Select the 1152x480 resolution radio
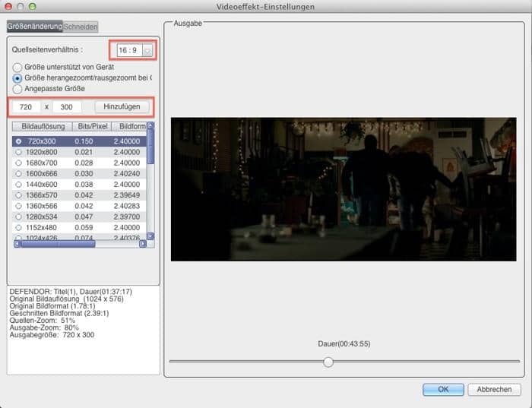The image size is (532, 408). (19, 228)
